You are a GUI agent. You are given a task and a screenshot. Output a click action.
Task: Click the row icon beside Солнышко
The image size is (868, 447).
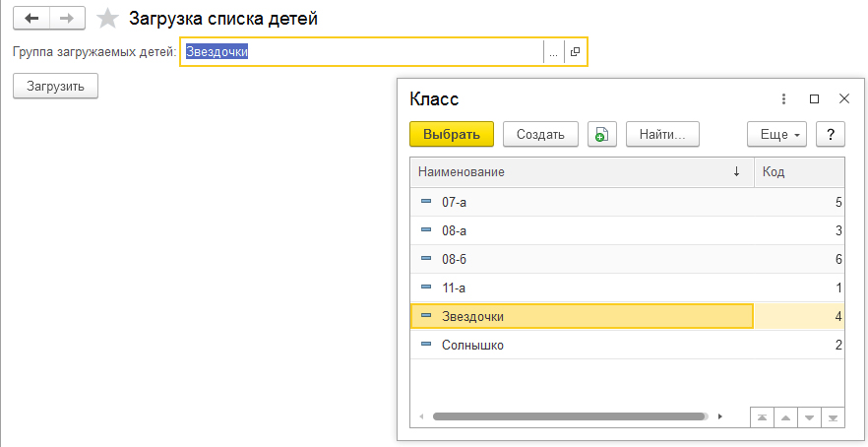click(x=426, y=345)
